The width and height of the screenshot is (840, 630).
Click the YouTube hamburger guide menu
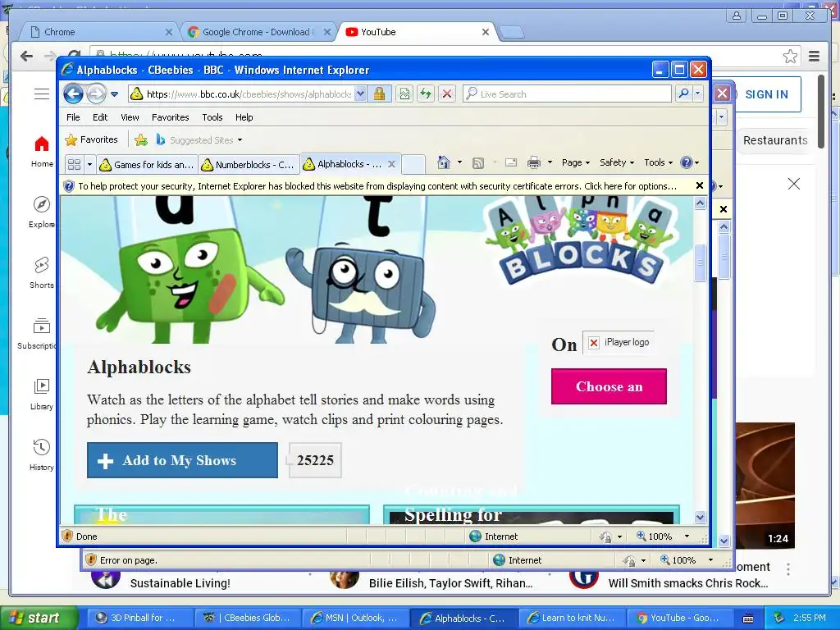click(42, 94)
